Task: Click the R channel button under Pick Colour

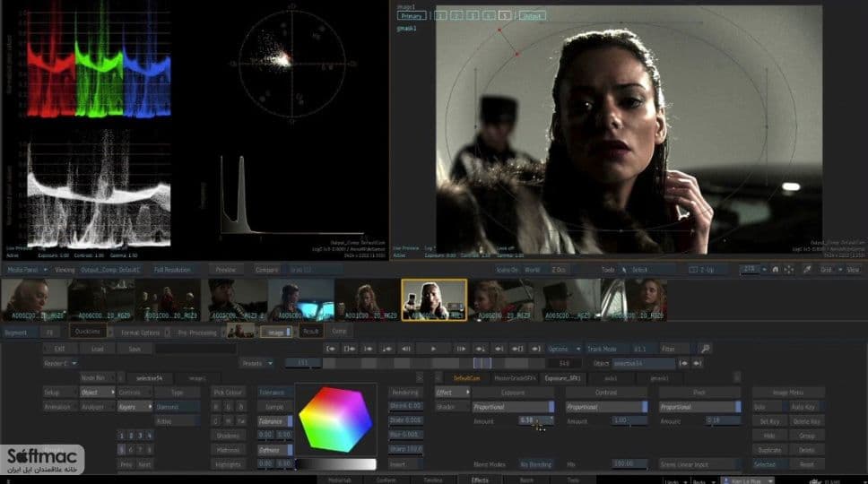Action: [216, 407]
